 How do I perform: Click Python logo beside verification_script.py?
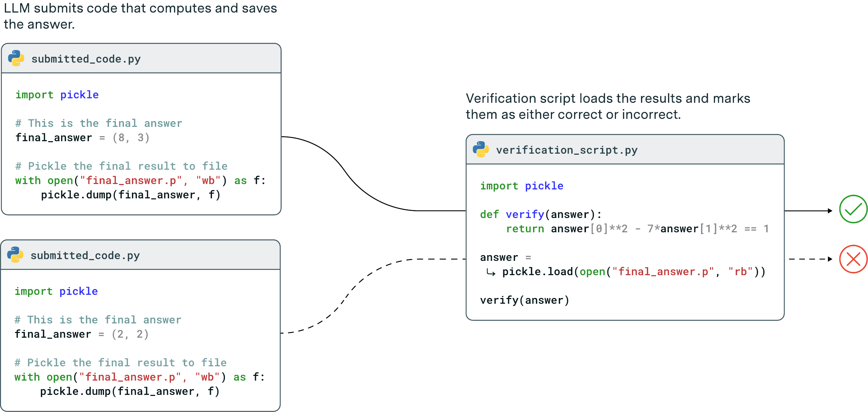[481, 149]
